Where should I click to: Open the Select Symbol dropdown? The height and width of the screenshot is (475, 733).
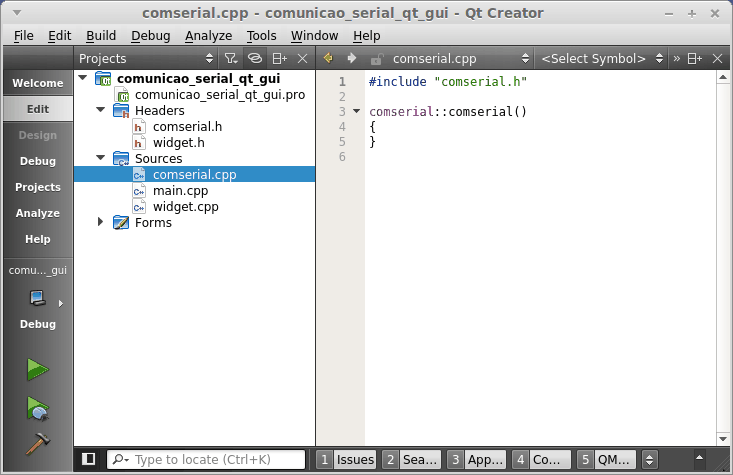pos(602,58)
